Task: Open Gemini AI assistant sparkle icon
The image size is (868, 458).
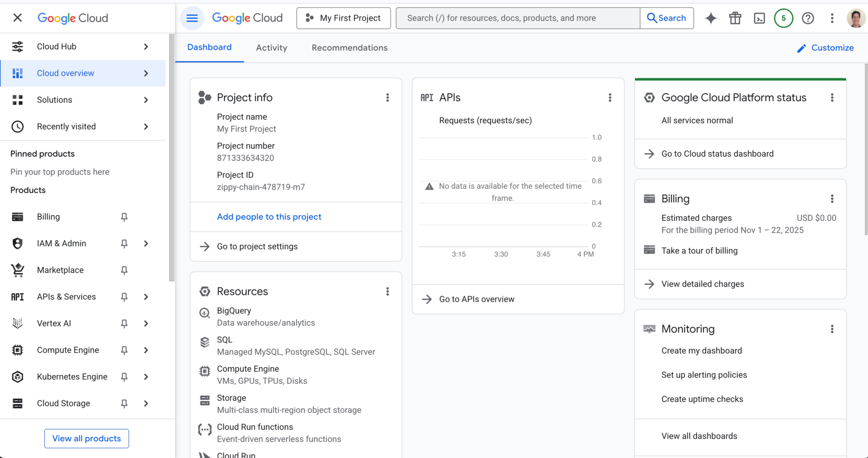Action: [x=711, y=18]
